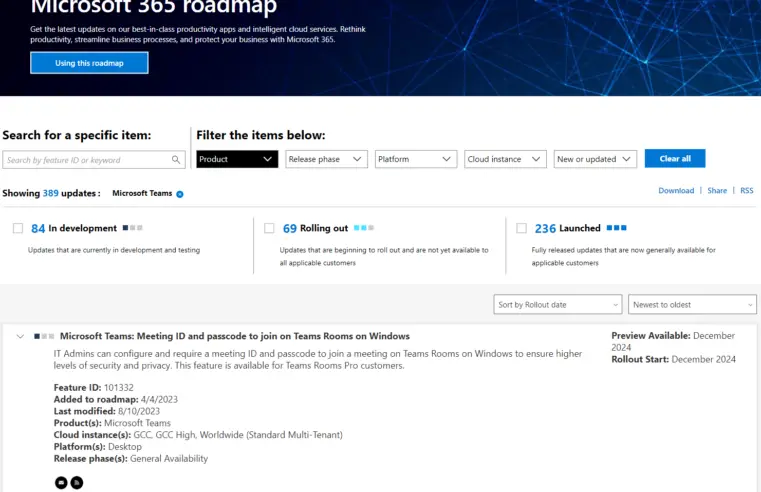Remove the Microsoft Teams filter tag
Viewport: 761px width, 492px height.
180,194
